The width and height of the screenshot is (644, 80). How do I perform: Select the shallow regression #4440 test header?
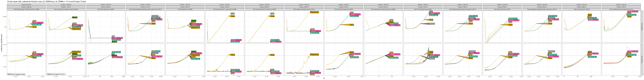pos(304,9)
